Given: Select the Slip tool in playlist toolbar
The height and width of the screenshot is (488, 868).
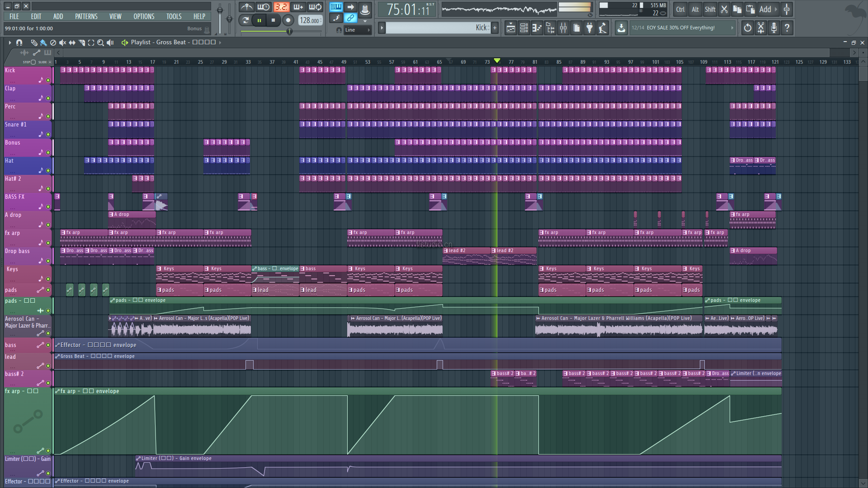Looking at the screenshot, I should [x=72, y=42].
